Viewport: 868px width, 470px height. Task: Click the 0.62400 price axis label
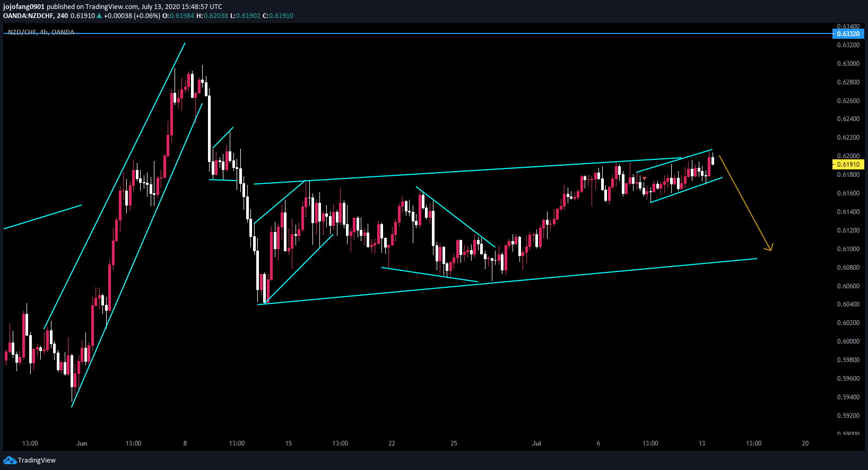click(x=848, y=119)
